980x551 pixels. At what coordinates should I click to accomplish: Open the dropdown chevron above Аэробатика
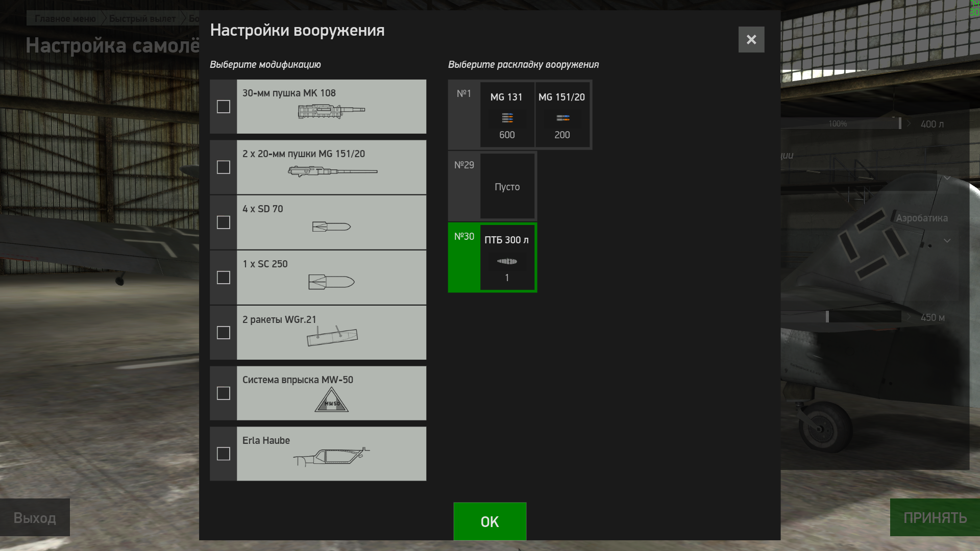(947, 178)
